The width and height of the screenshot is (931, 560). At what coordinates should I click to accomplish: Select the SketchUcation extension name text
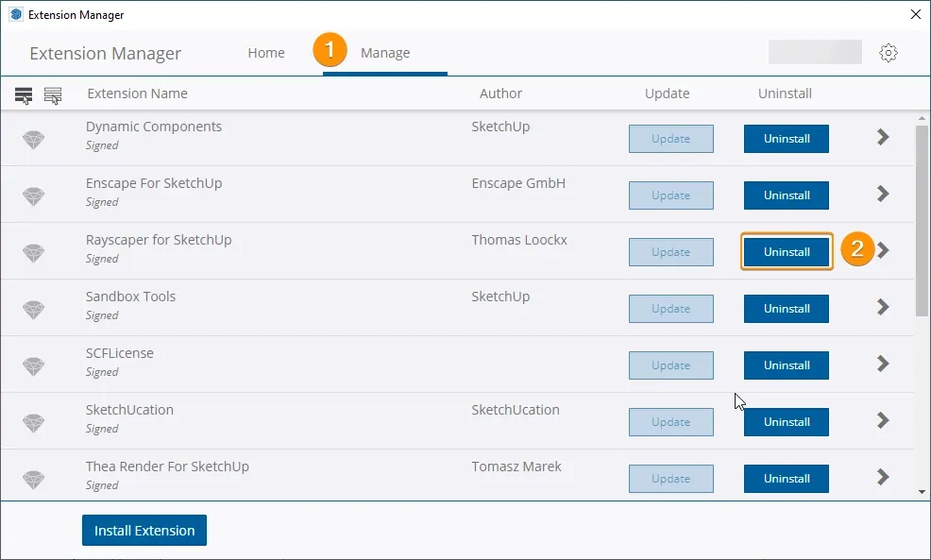(129, 410)
